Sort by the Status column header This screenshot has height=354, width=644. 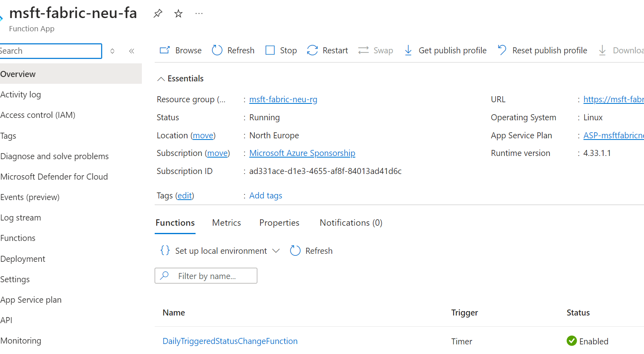tap(578, 313)
